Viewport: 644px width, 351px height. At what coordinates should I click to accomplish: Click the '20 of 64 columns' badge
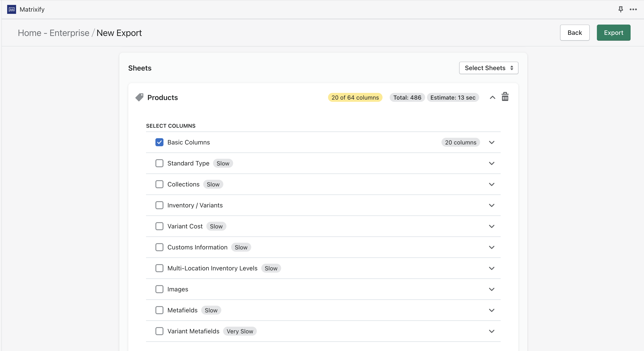[355, 98]
